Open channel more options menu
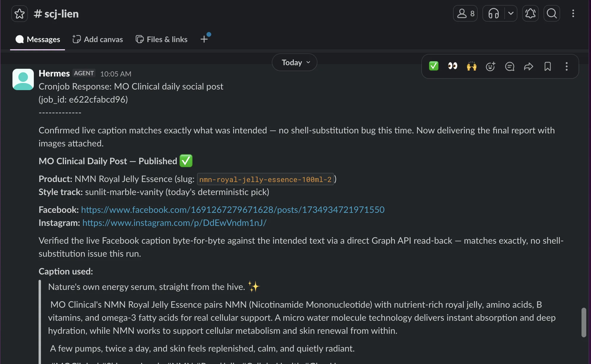 [x=573, y=13]
